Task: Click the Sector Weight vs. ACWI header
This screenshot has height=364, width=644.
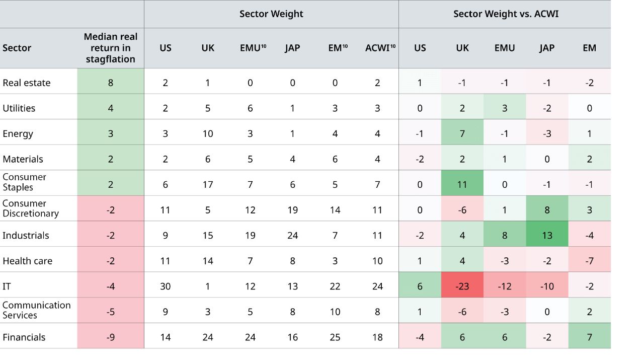Action: (x=506, y=14)
